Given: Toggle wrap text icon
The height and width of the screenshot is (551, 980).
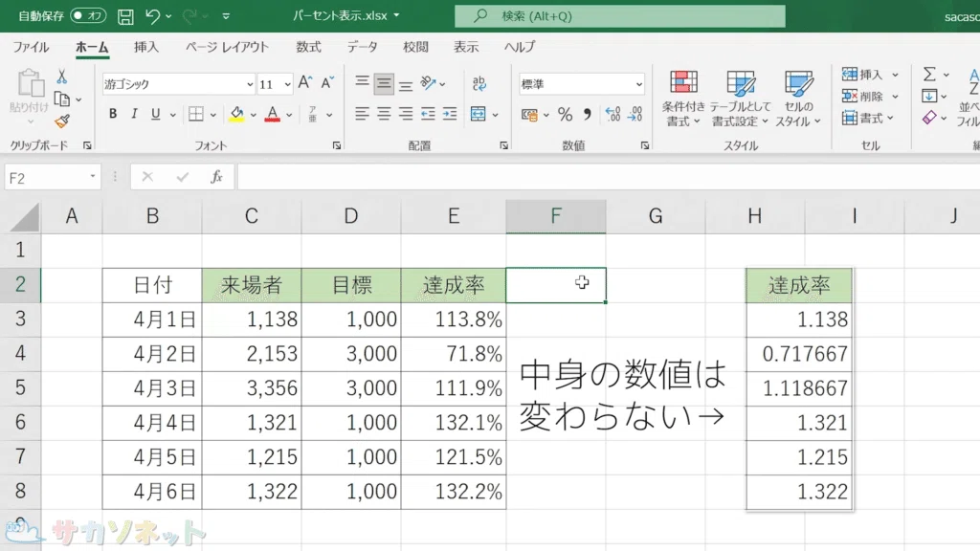Looking at the screenshot, I should click(x=479, y=82).
